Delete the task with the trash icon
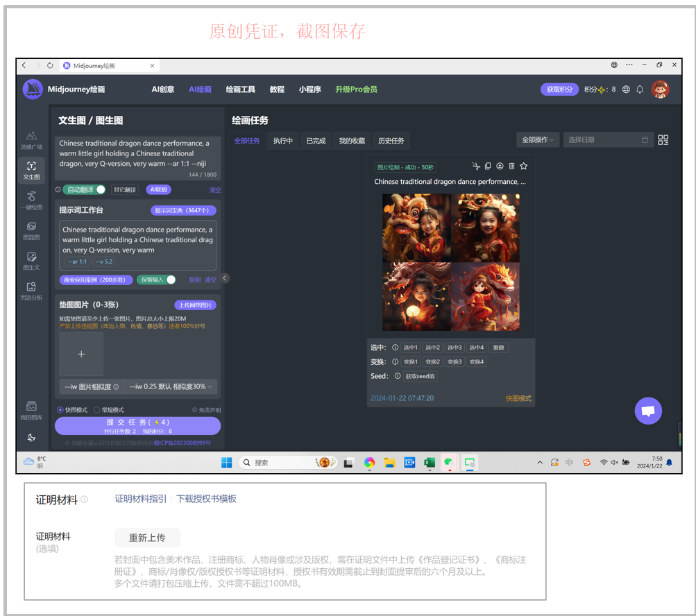The width and height of the screenshot is (696, 616). 512,166
